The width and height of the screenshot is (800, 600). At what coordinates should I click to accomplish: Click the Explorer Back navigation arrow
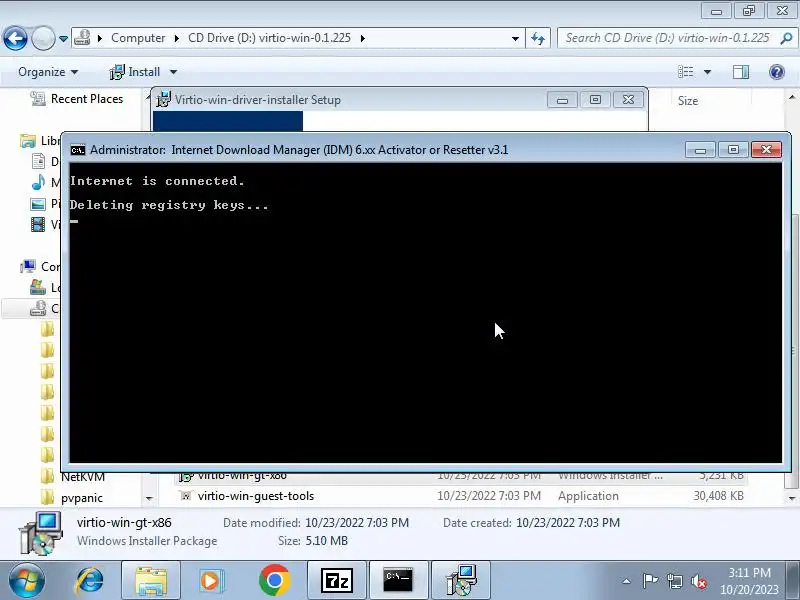click(15, 38)
